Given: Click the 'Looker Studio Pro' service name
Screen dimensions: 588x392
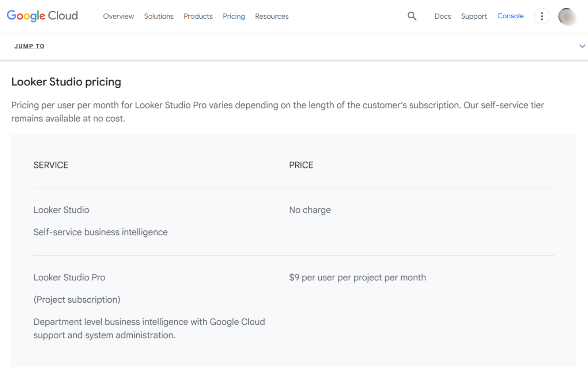Looking at the screenshot, I should coord(69,278).
